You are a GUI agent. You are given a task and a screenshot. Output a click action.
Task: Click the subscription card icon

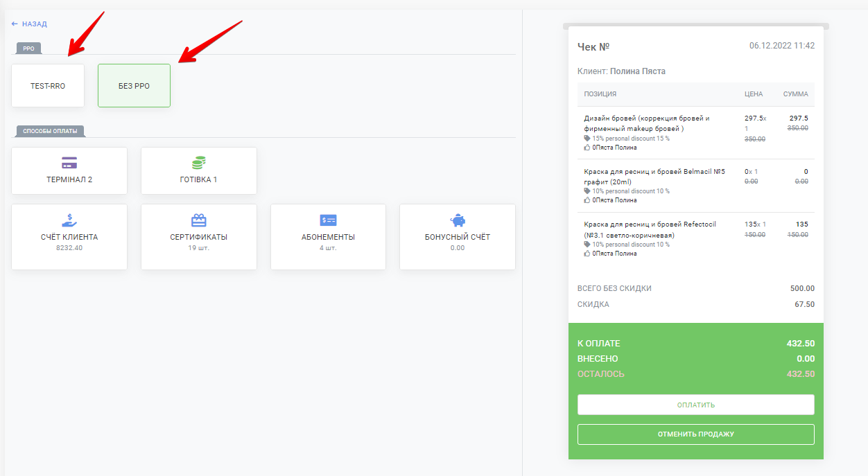pyautogui.click(x=328, y=220)
